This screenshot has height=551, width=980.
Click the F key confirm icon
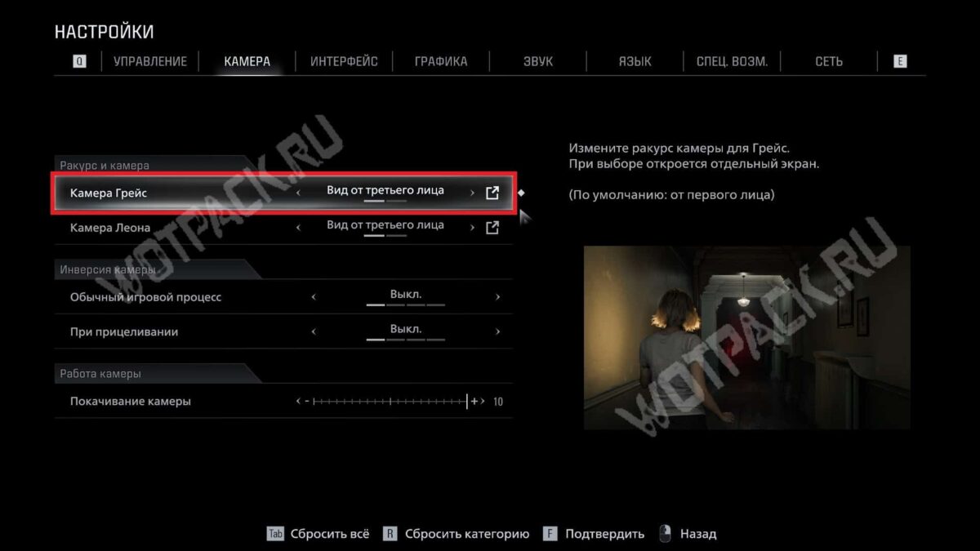pyautogui.click(x=550, y=534)
